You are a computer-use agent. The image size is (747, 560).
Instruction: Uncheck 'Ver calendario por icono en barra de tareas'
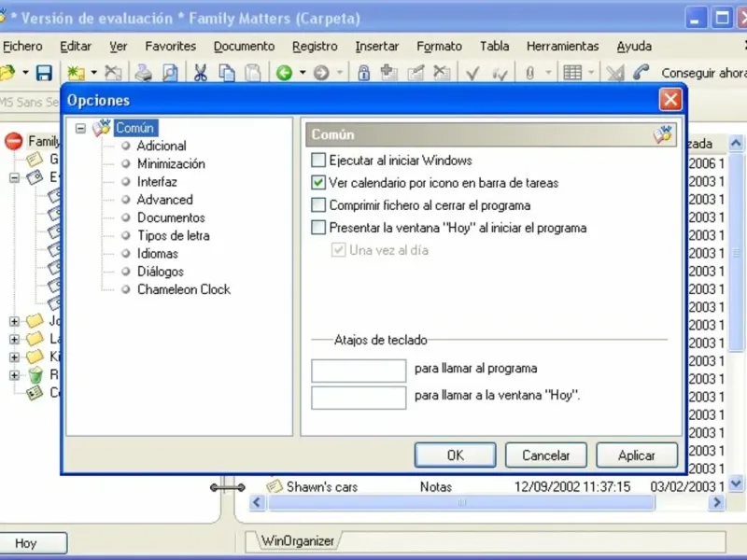pos(318,182)
